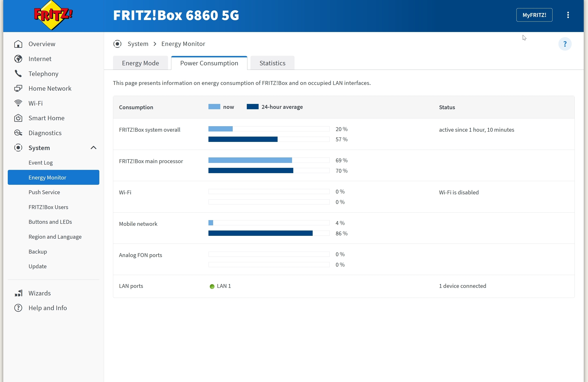Click Energy Monitor in the breadcrumb
The image size is (588, 382).
click(183, 44)
